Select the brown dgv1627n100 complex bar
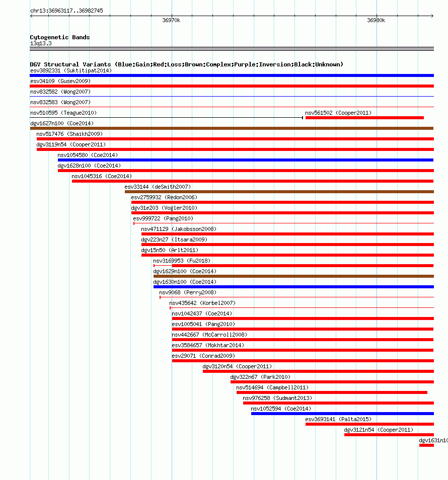Screen dimensions: 448x480 coord(232,128)
